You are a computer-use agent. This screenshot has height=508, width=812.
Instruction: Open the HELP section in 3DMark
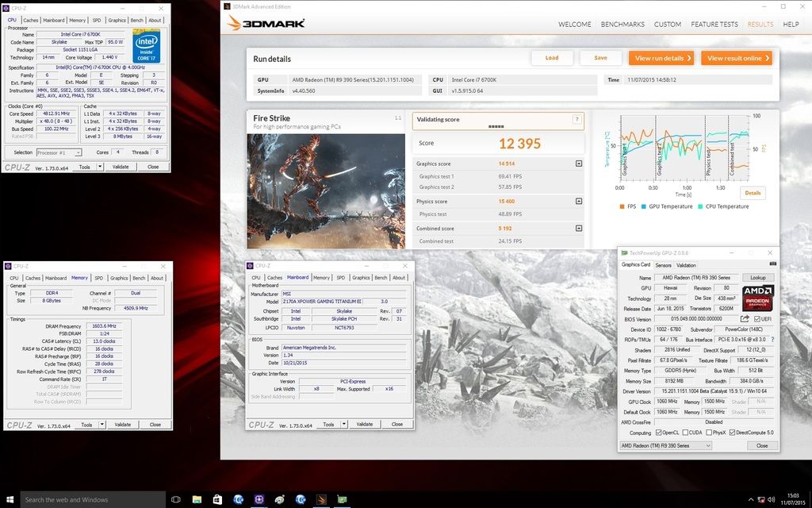(791, 25)
